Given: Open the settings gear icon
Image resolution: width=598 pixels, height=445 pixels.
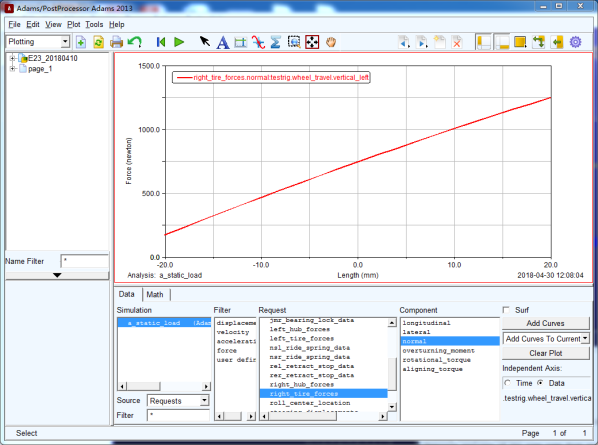Looking at the screenshot, I should pyautogui.click(x=575, y=42).
